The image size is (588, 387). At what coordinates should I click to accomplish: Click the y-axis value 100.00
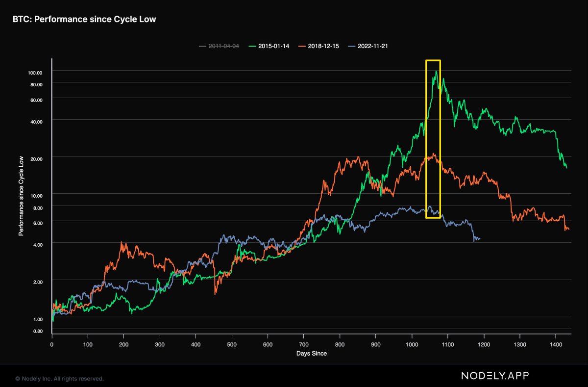point(36,73)
